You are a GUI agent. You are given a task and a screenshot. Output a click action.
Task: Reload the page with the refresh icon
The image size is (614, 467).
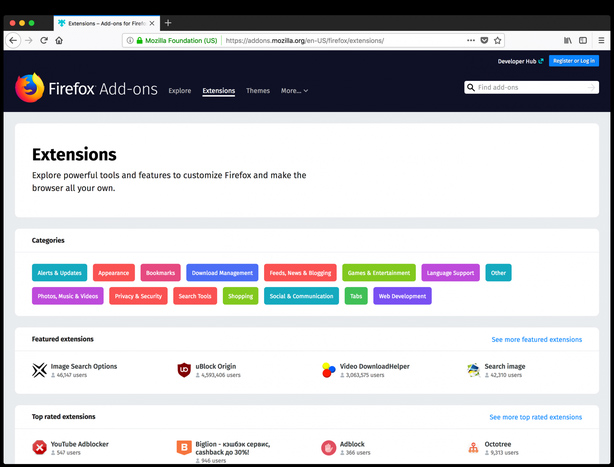(x=44, y=40)
